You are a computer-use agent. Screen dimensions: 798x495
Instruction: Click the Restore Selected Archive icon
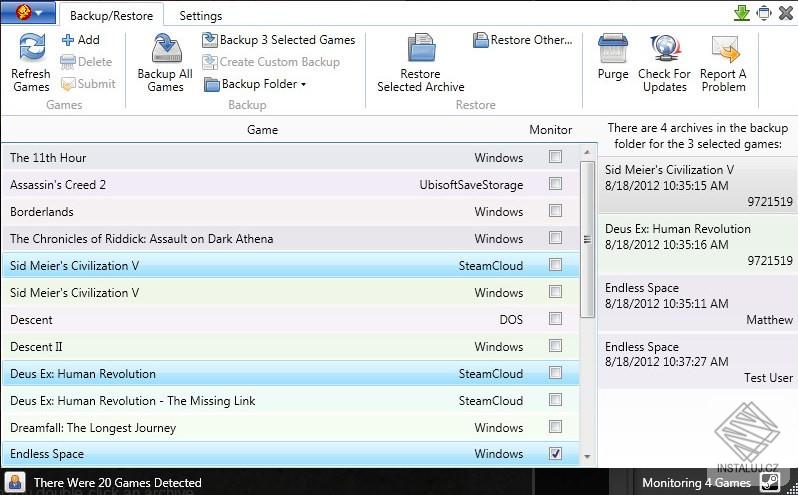(421, 49)
